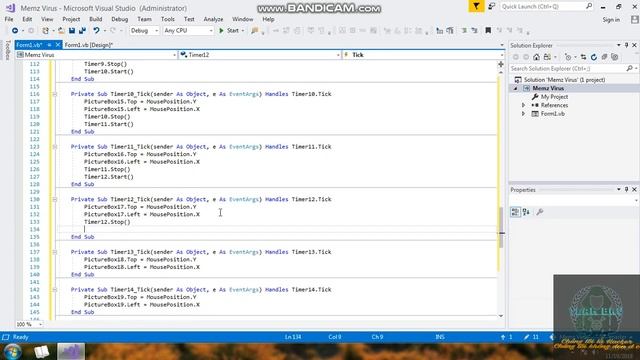Screen dimensions: 640x360
Task: Click Solution Explorer Collapse All icon
Action: 604,57
